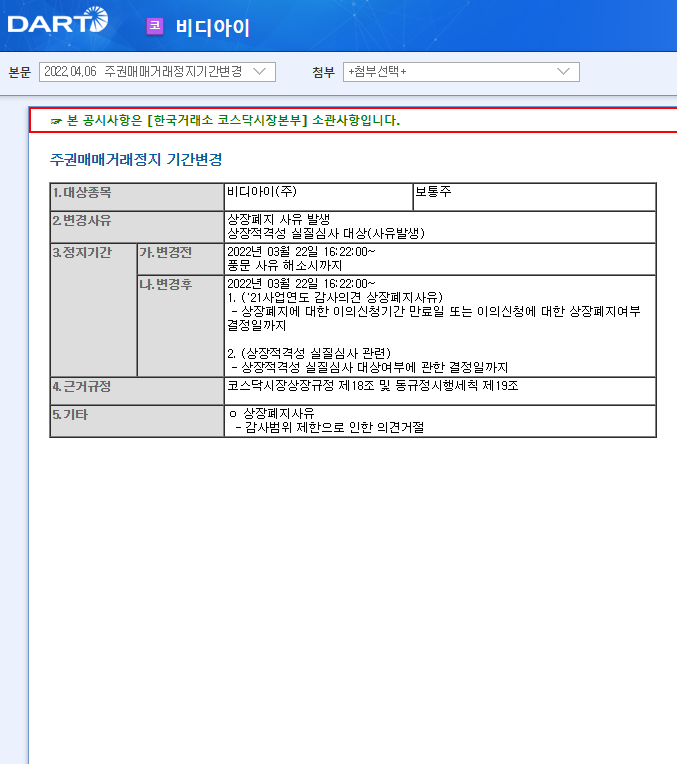This screenshot has height=764, width=677.
Task: Click the 본문 label
Action: 20,73
